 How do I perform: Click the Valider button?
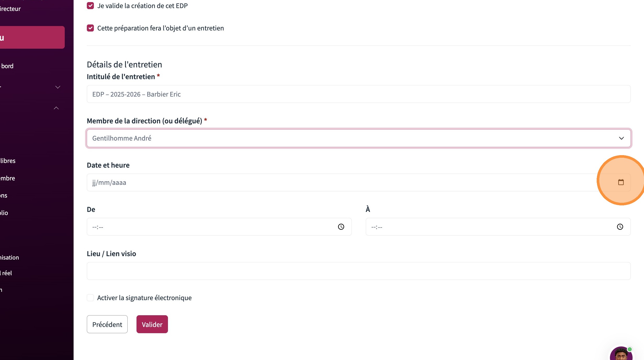152,324
